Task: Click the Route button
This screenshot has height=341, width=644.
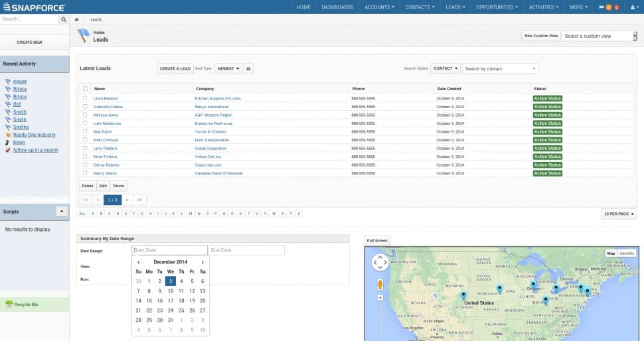Action: pos(119,186)
